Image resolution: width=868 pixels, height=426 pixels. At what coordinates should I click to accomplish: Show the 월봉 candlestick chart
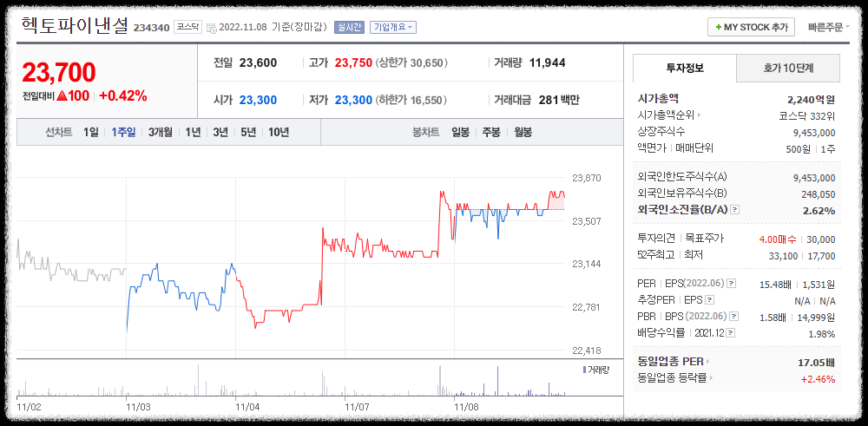click(x=523, y=132)
